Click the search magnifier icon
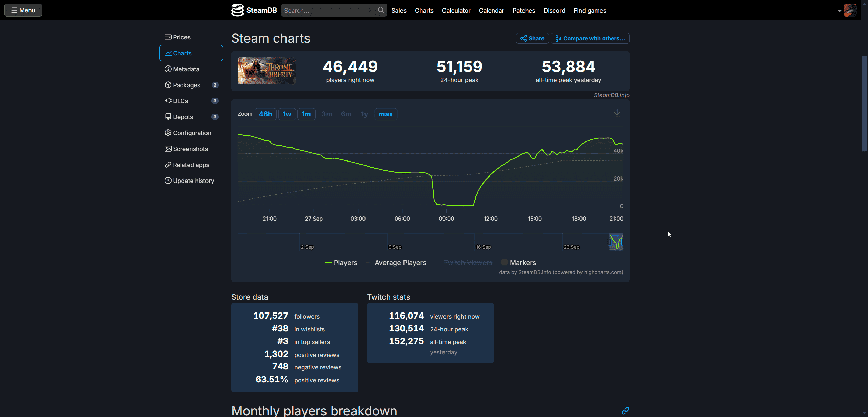Image resolution: width=868 pixels, height=417 pixels. (381, 10)
